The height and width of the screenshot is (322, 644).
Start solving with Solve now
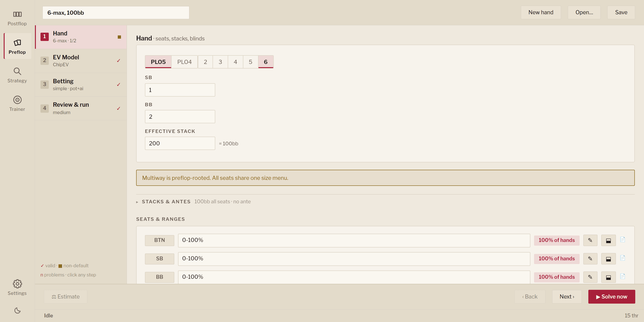tap(612, 296)
